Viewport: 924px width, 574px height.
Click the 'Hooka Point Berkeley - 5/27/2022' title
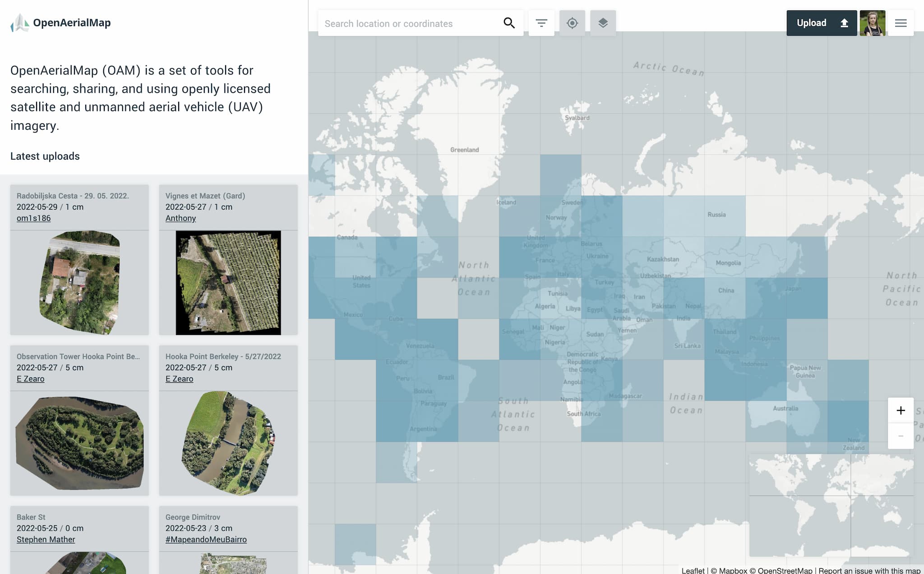click(x=223, y=356)
